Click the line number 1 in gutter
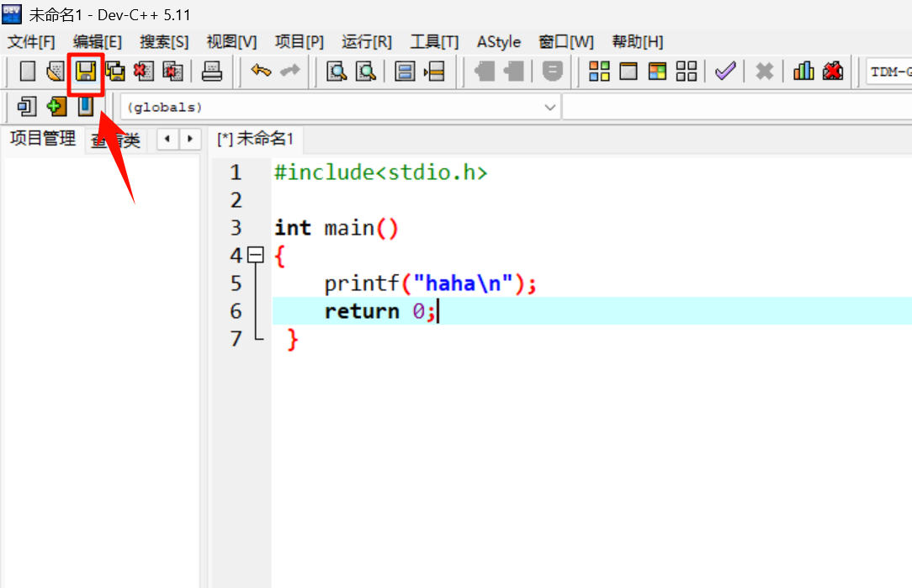The height and width of the screenshot is (588, 912). (x=236, y=172)
